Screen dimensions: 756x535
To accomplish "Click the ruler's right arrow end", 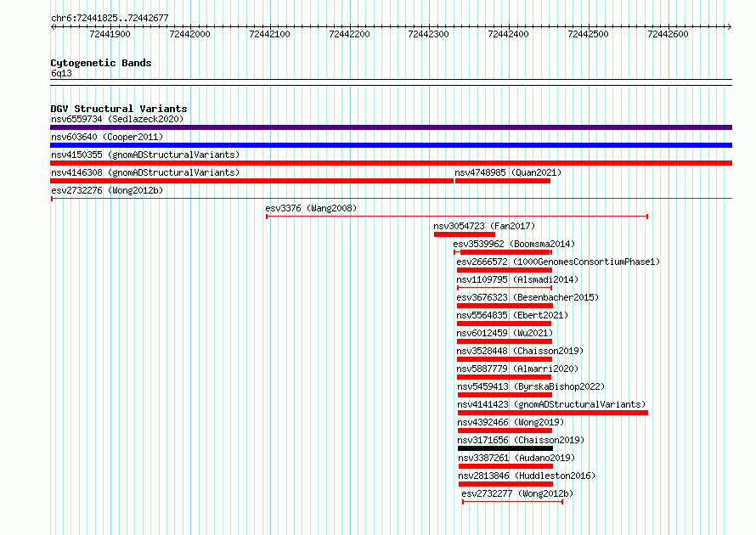I will pos(730,27).
